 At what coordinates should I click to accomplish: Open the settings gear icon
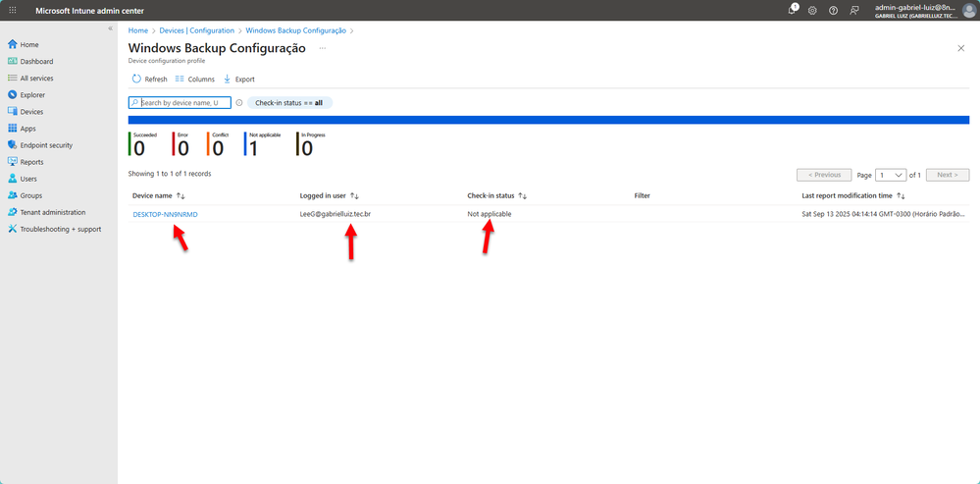point(812,11)
